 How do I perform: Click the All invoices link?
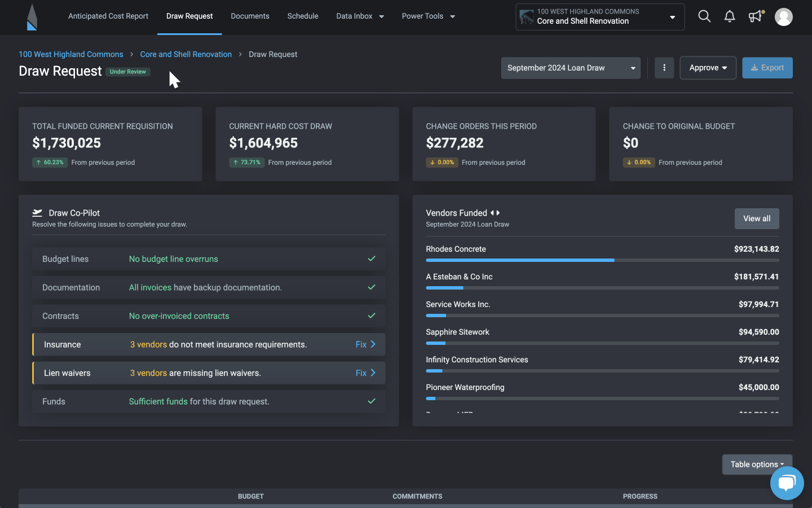pyautogui.click(x=150, y=287)
